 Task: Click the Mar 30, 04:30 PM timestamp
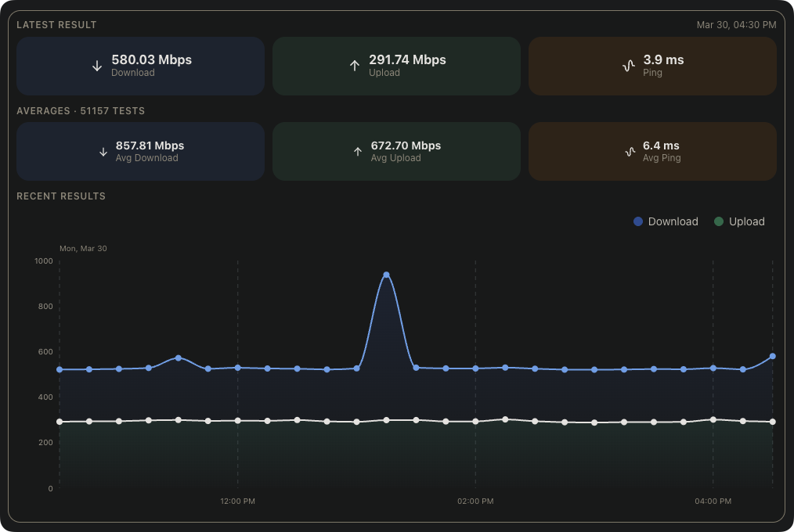point(736,25)
